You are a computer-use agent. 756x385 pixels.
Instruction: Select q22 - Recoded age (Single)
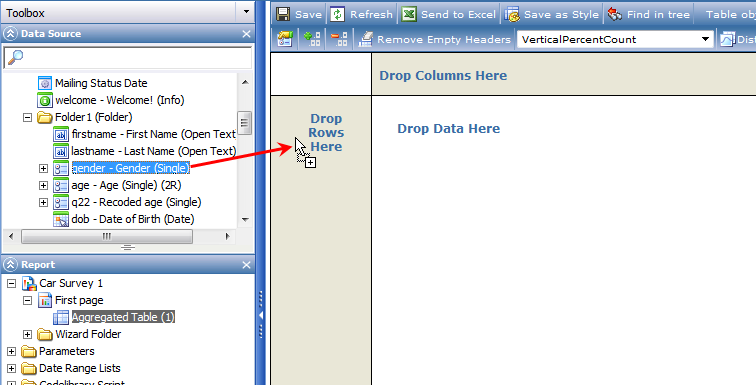(x=136, y=202)
